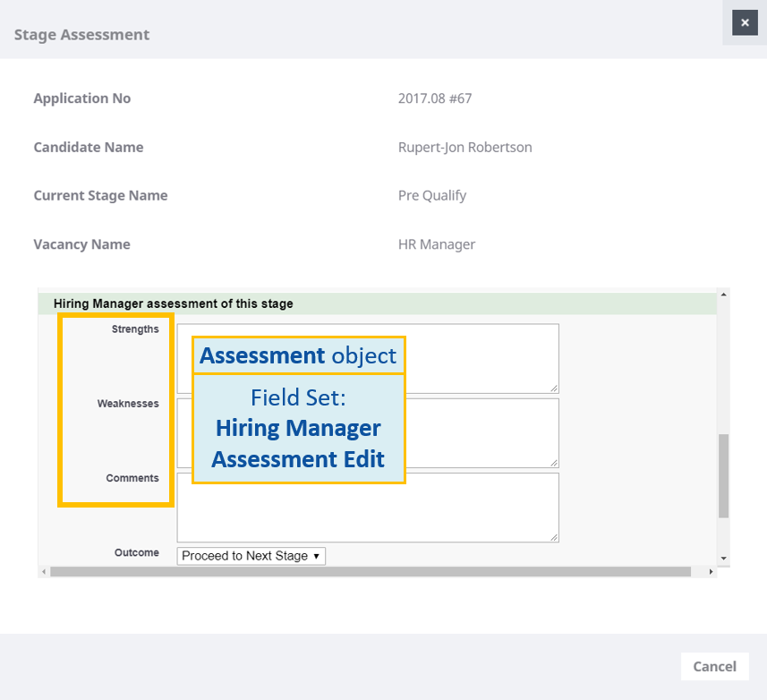Screen dimensions: 767x700
Task: Click the Comments box resize handle
Action: 554,537
